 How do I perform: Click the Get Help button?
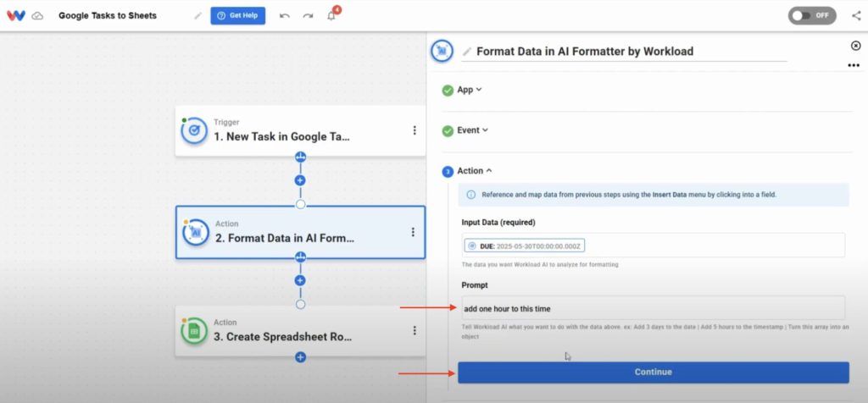pos(238,15)
